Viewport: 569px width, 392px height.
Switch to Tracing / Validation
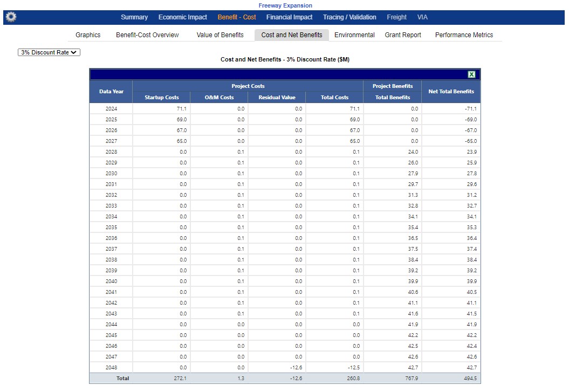[x=349, y=17]
